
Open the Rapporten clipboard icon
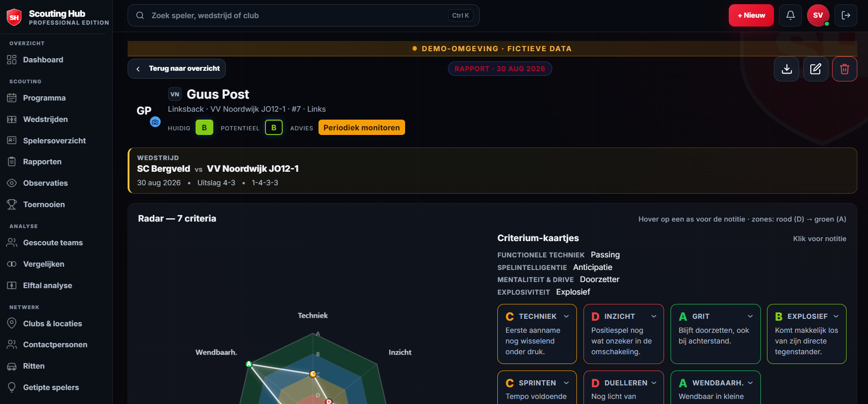tap(12, 162)
